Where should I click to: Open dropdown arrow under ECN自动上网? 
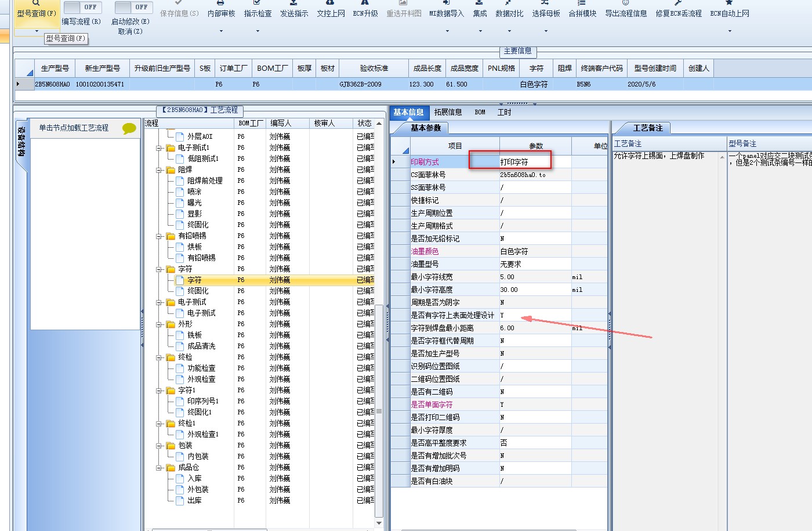[730, 31]
